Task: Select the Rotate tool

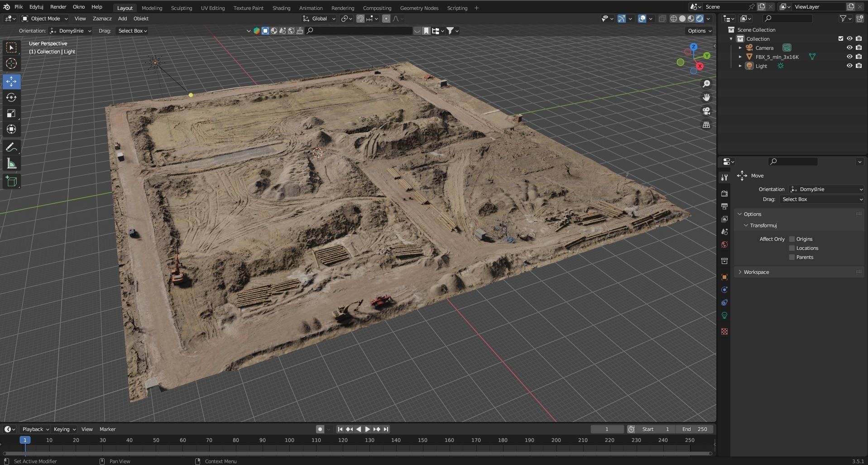Action: coord(11,97)
